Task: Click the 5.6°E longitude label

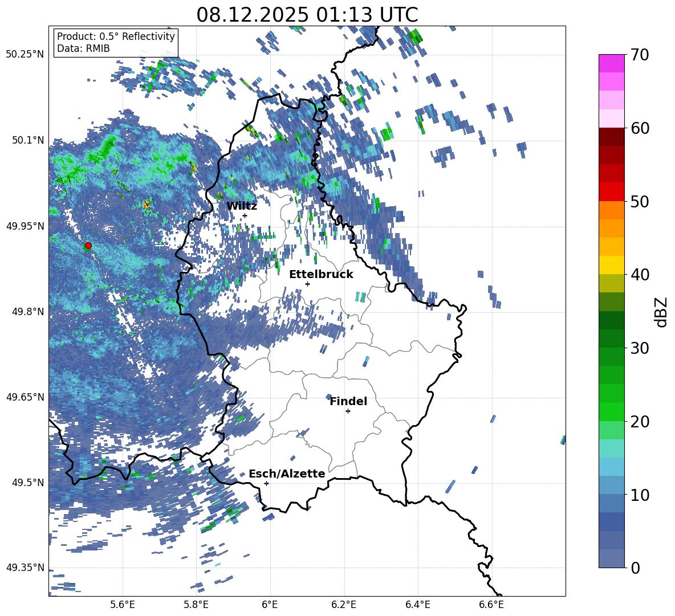Action: [x=123, y=605]
